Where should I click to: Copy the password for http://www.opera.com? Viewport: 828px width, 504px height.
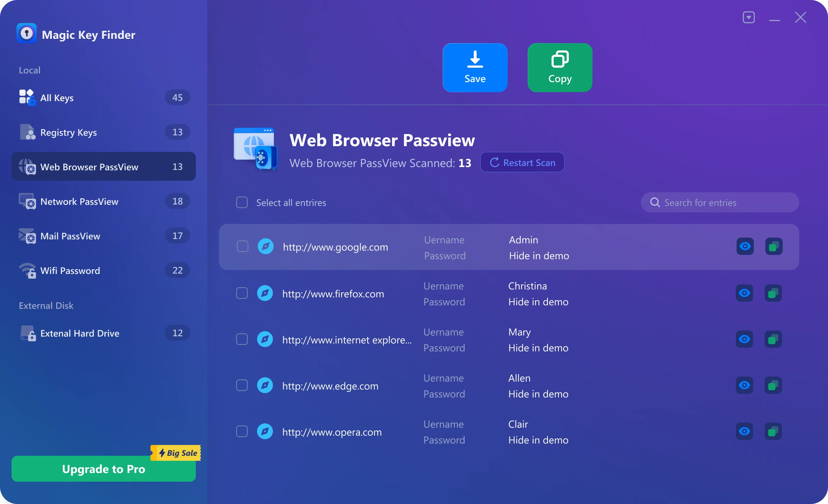773,431
